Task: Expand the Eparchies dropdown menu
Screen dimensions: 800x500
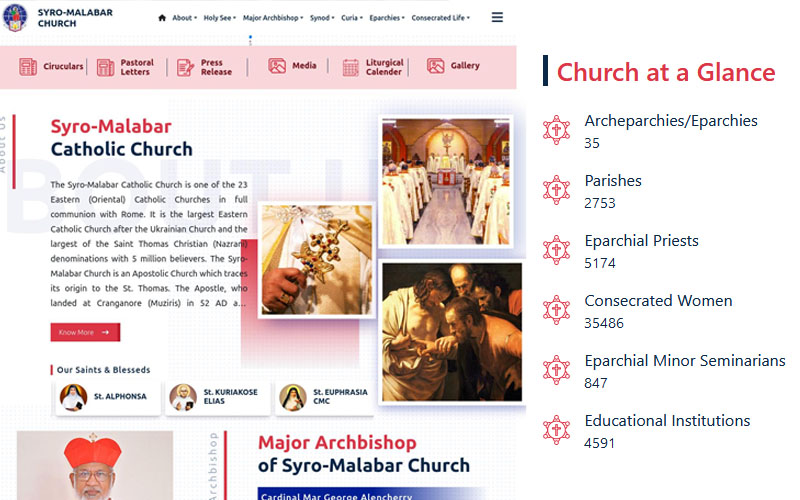Action: click(x=387, y=18)
